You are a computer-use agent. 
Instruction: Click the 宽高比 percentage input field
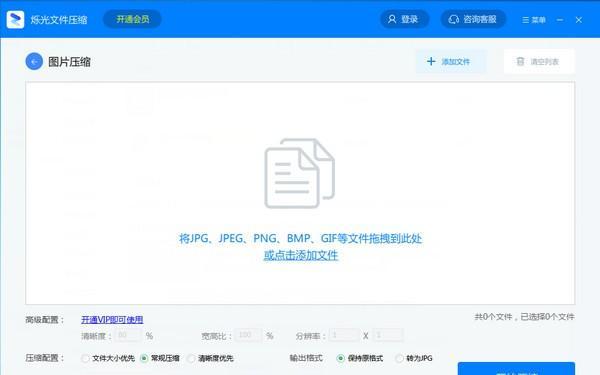click(248, 336)
